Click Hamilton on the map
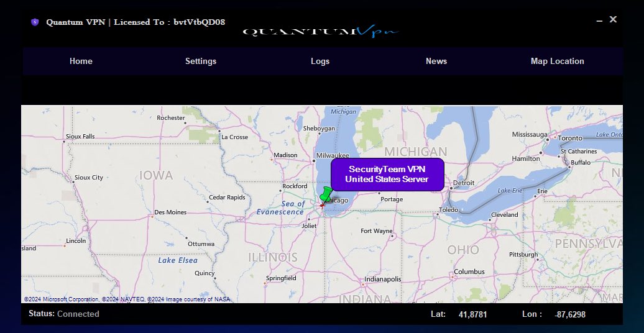This screenshot has width=644, height=333. click(x=526, y=158)
